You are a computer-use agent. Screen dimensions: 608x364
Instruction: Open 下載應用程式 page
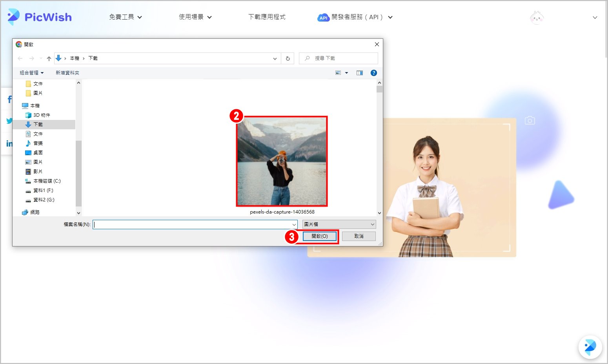[267, 17]
